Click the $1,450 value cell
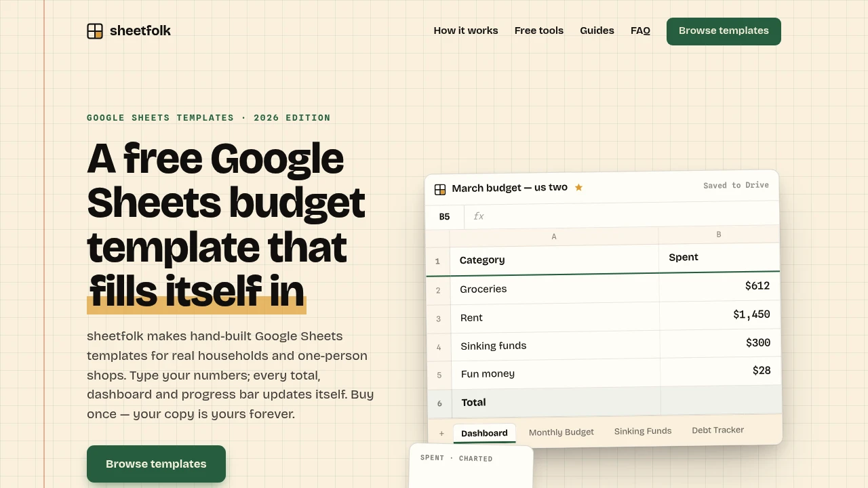This screenshot has width=868, height=488. (720, 314)
